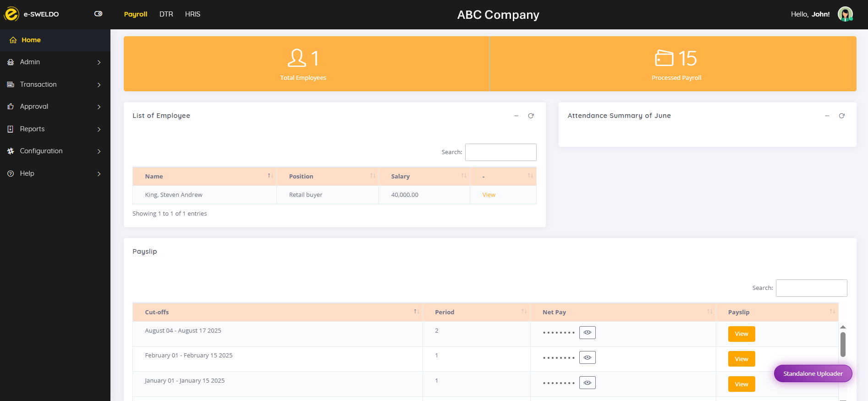Viewport: 868px width, 401px height.
Task: Expand the Approval chevron
Action: coord(99,107)
